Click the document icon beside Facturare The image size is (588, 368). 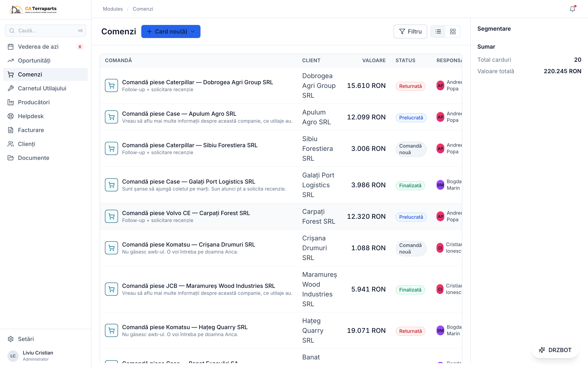[11, 130]
